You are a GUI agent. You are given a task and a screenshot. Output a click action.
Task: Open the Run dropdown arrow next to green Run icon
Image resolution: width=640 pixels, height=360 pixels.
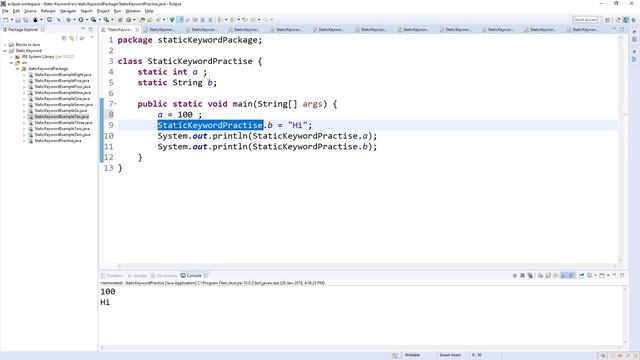(x=87, y=20)
